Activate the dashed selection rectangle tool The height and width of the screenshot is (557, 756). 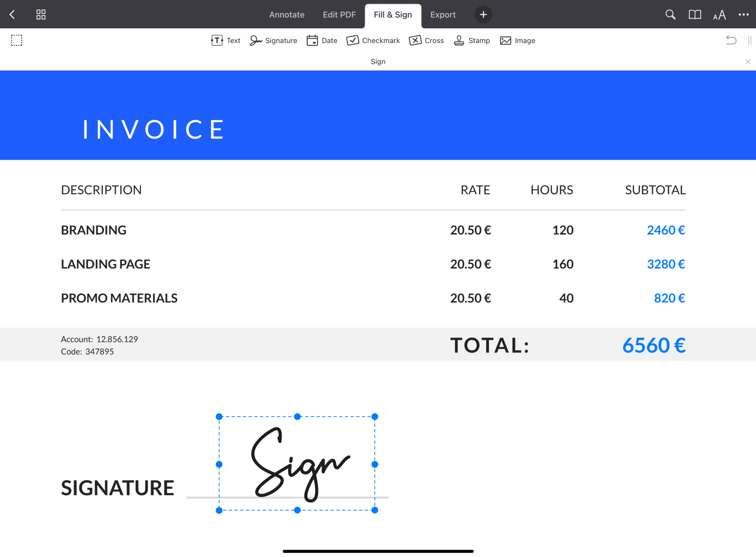[17, 40]
